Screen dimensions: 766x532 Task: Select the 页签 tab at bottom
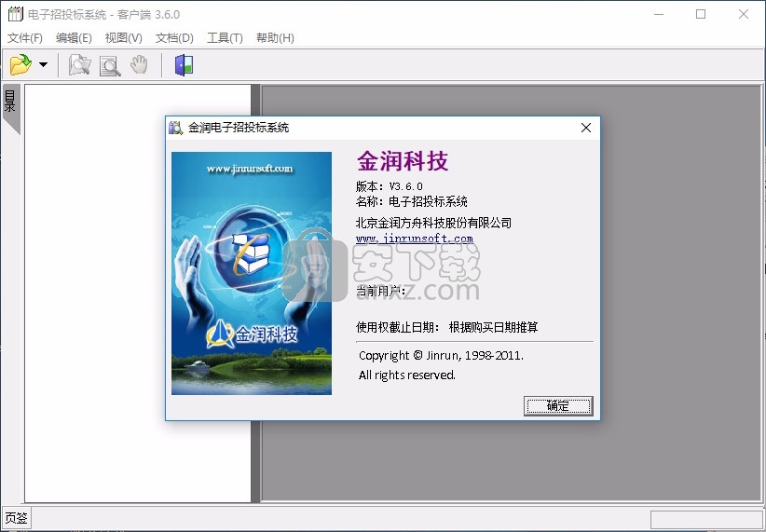click(x=16, y=518)
